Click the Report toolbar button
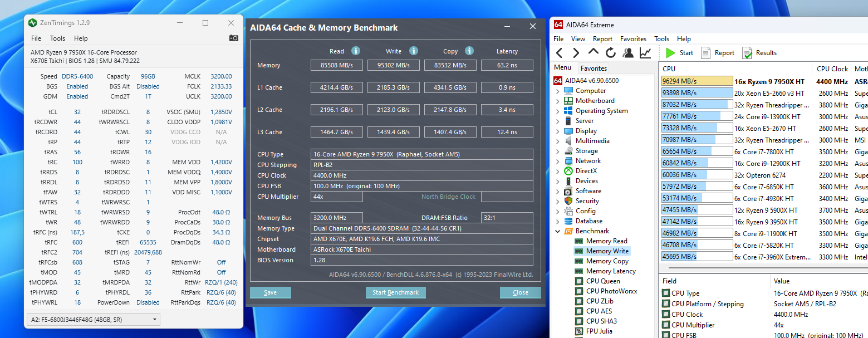 click(717, 53)
